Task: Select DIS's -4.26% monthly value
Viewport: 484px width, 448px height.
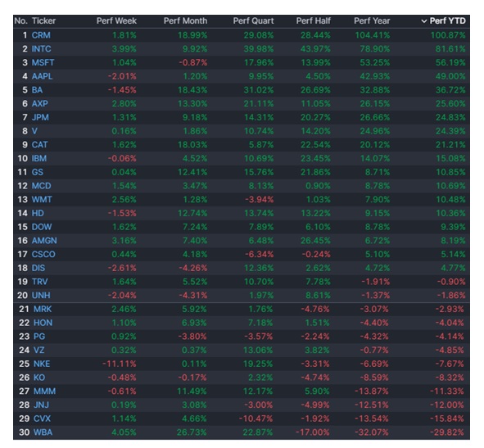Action: coord(193,268)
